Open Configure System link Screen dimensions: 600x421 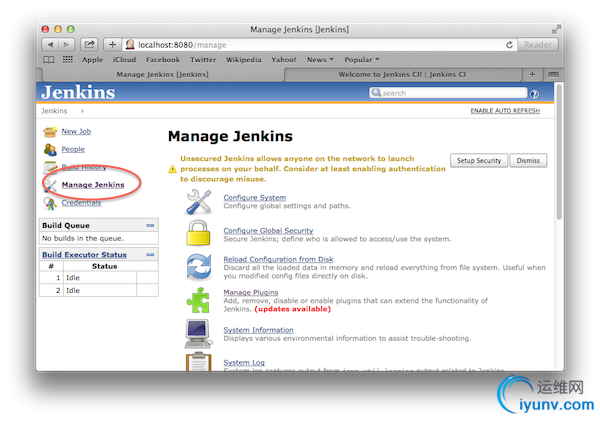click(x=254, y=197)
